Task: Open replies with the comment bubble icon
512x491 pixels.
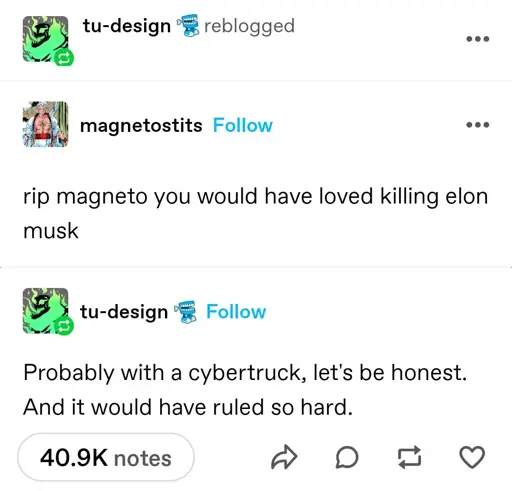Action: [x=347, y=457]
